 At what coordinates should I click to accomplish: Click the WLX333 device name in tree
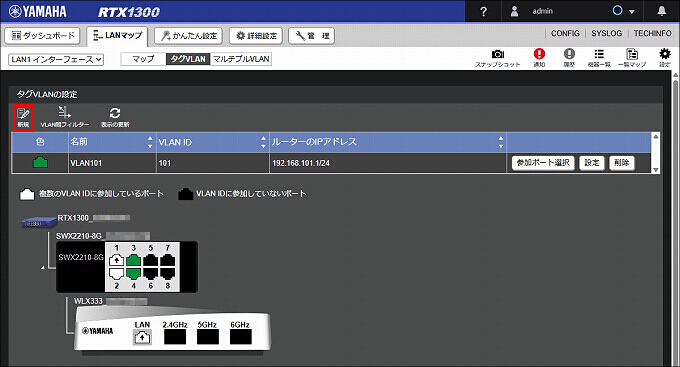88,301
